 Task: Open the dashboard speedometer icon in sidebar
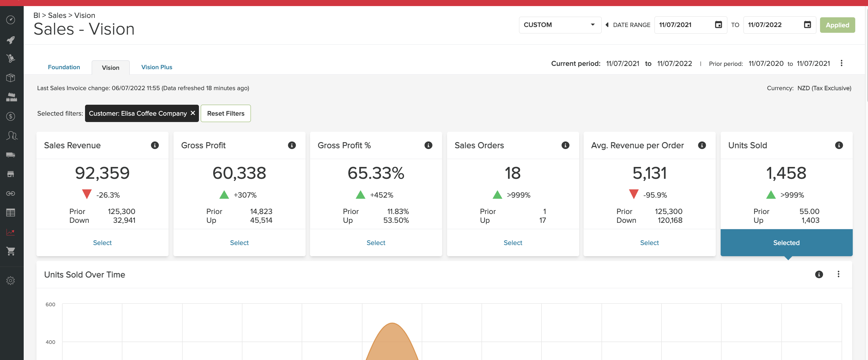(10, 20)
